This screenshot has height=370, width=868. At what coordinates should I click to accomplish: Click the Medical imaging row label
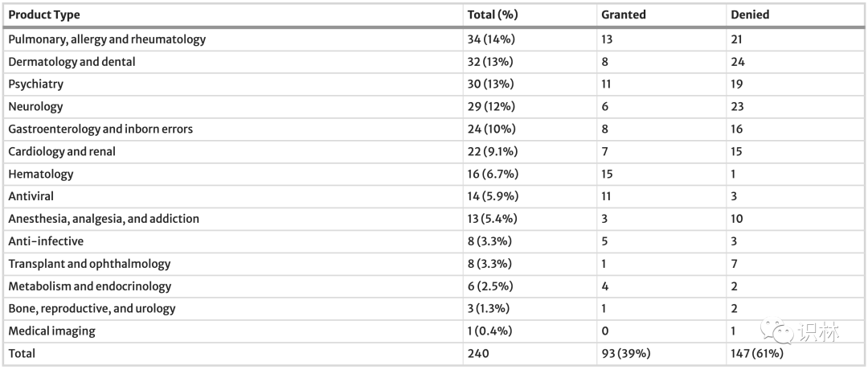[x=51, y=331]
